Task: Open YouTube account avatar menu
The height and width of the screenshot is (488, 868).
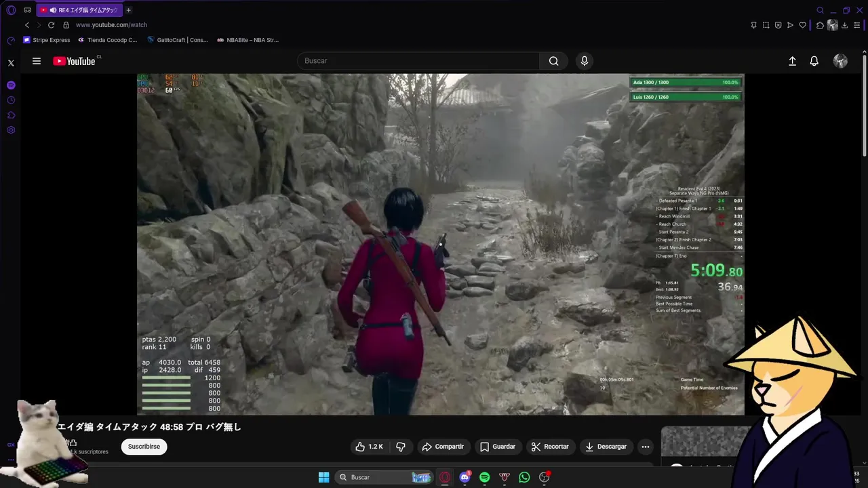Action: point(840,61)
